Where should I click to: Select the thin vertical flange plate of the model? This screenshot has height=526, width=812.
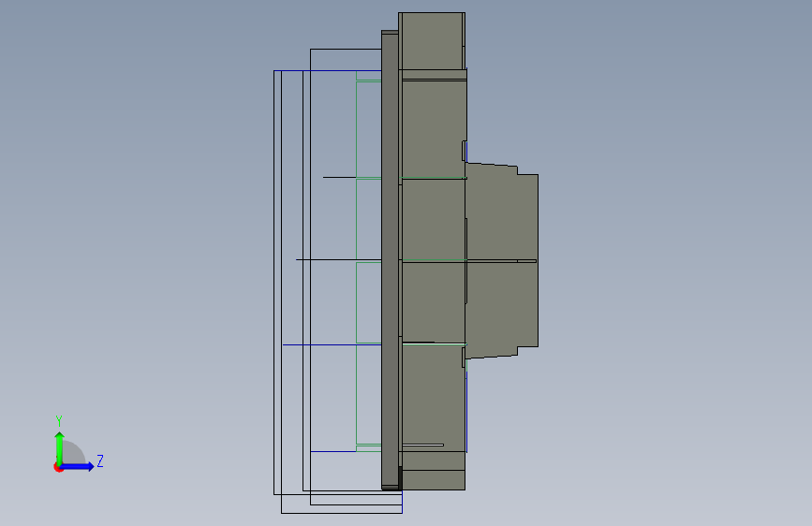point(391,260)
